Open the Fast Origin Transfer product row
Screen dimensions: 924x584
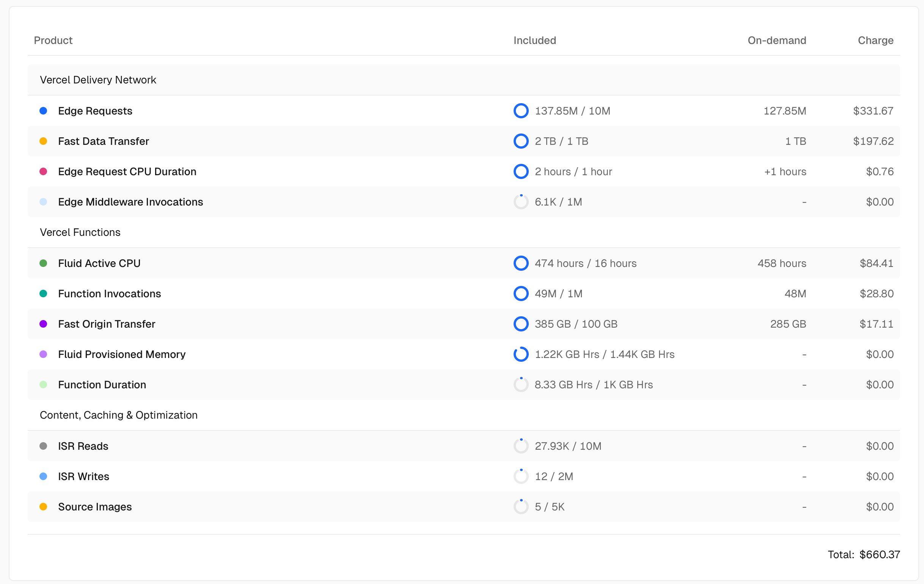[106, 324]
